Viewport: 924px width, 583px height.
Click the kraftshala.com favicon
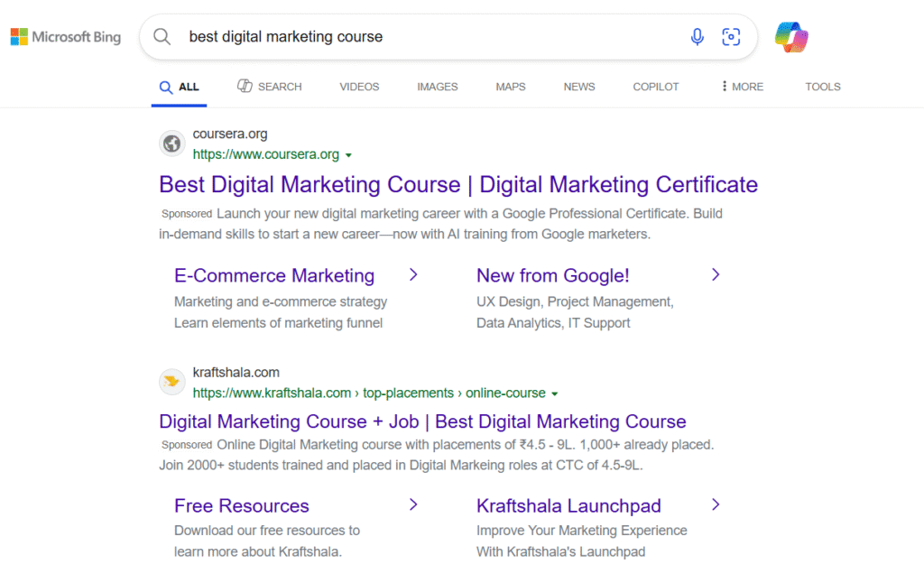pos(172,382)
